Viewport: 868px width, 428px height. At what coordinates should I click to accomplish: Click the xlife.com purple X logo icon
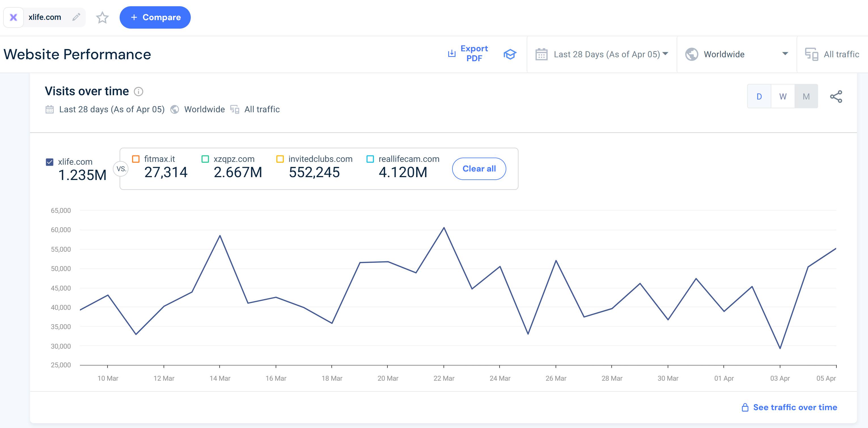coord(14,17)
